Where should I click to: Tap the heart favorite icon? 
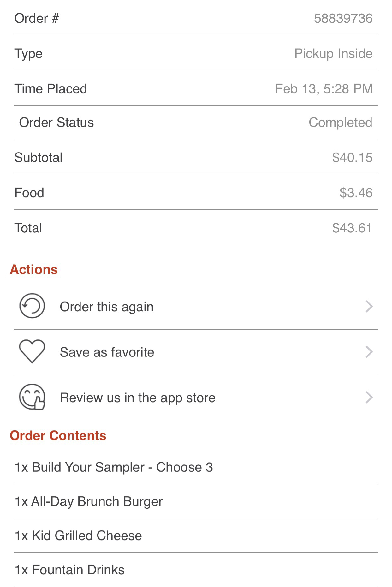tap(32, 351)
